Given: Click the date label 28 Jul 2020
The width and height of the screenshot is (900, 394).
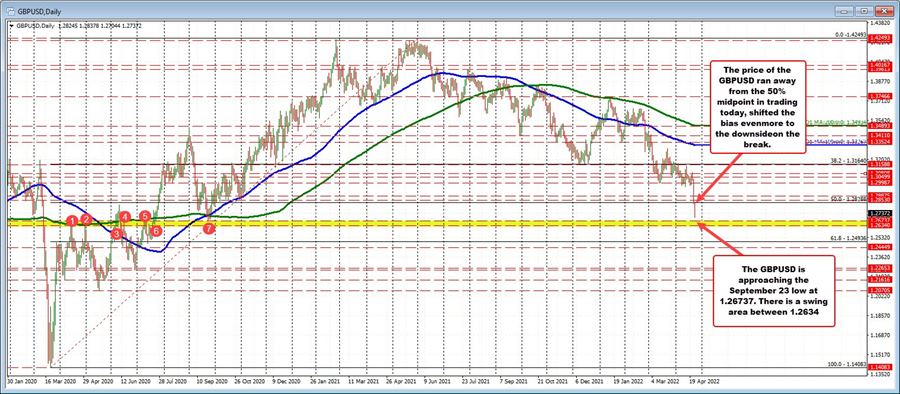Looking at the screenshot, I should (172, 381).
